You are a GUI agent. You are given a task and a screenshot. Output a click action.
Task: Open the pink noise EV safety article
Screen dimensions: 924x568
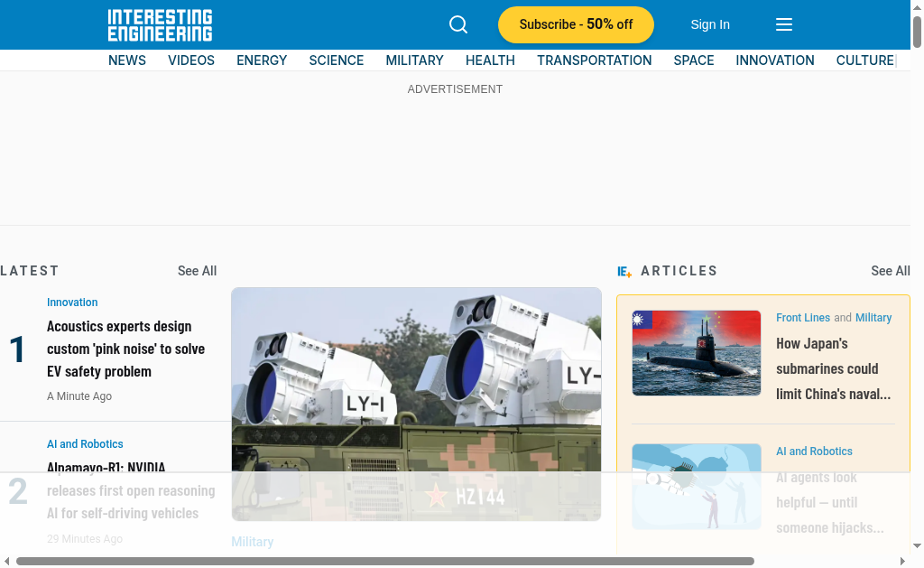[x=125, y=349]
